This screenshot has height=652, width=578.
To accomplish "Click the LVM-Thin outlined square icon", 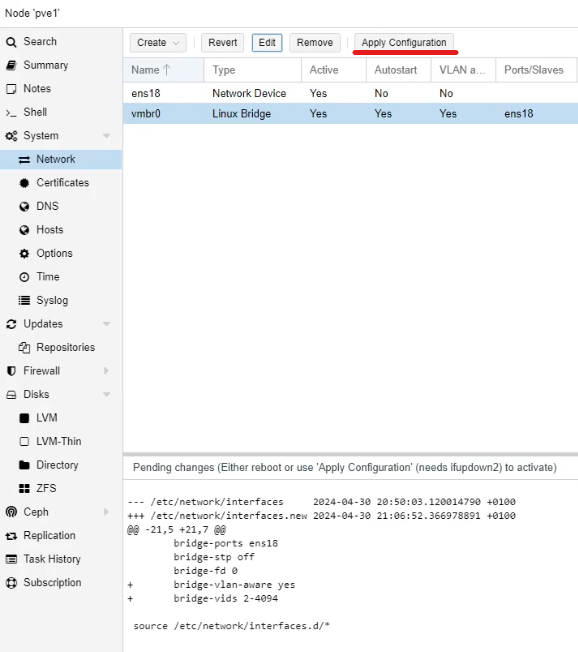I will 25,442.
